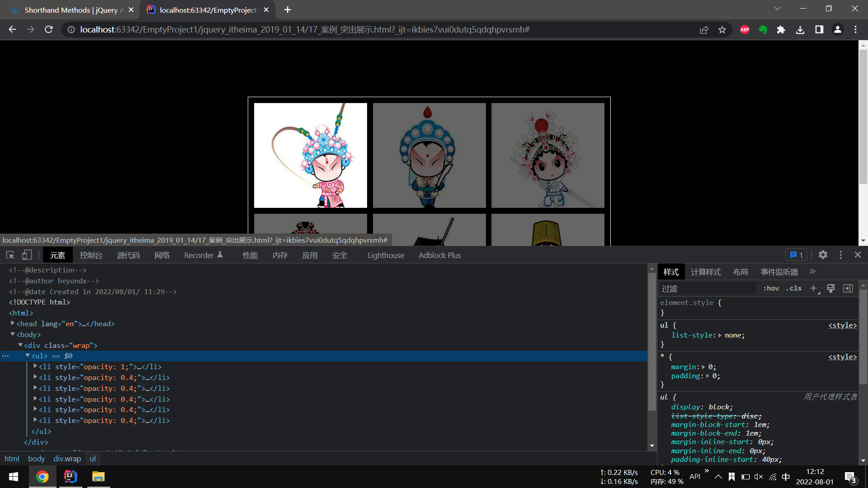Open the Chrome three-dot menu
Screen dimensions: 868x488
pos(855,30)
